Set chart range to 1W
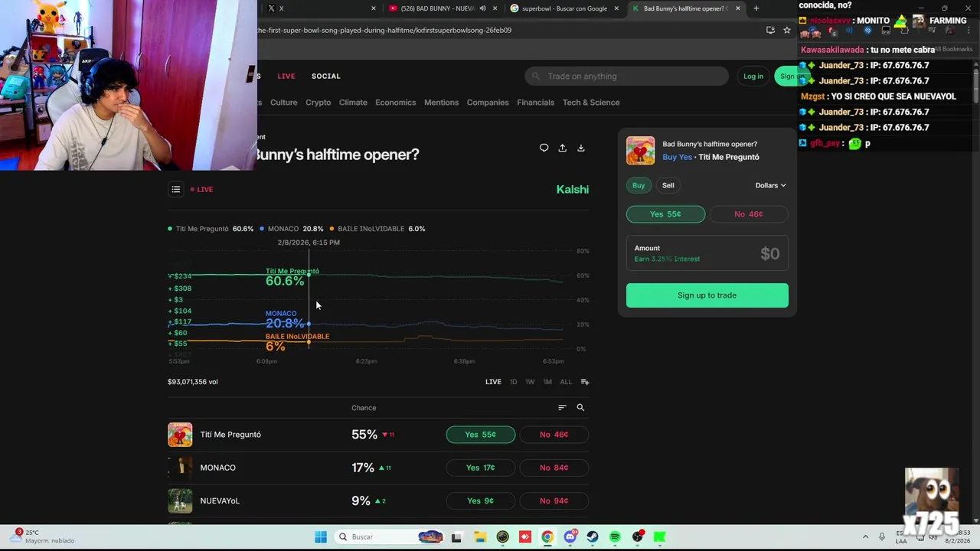The image size is (980, 551). (x=530, y=382)
